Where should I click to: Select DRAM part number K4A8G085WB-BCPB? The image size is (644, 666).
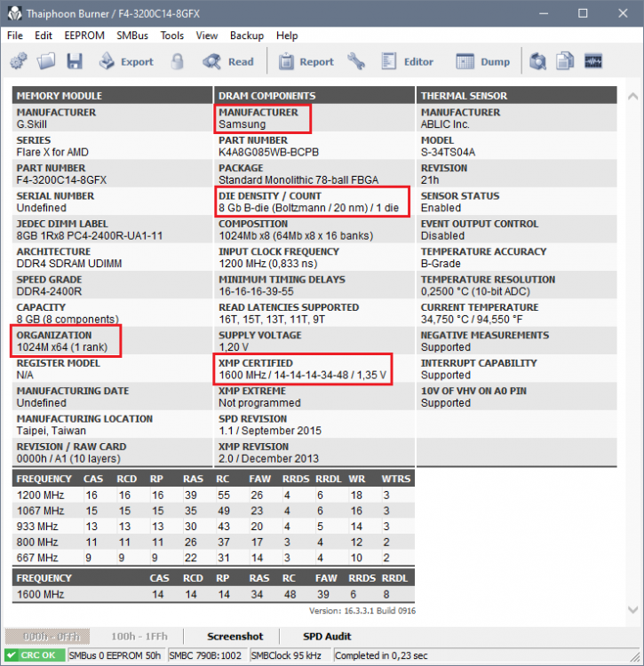(x=268, y=152)
